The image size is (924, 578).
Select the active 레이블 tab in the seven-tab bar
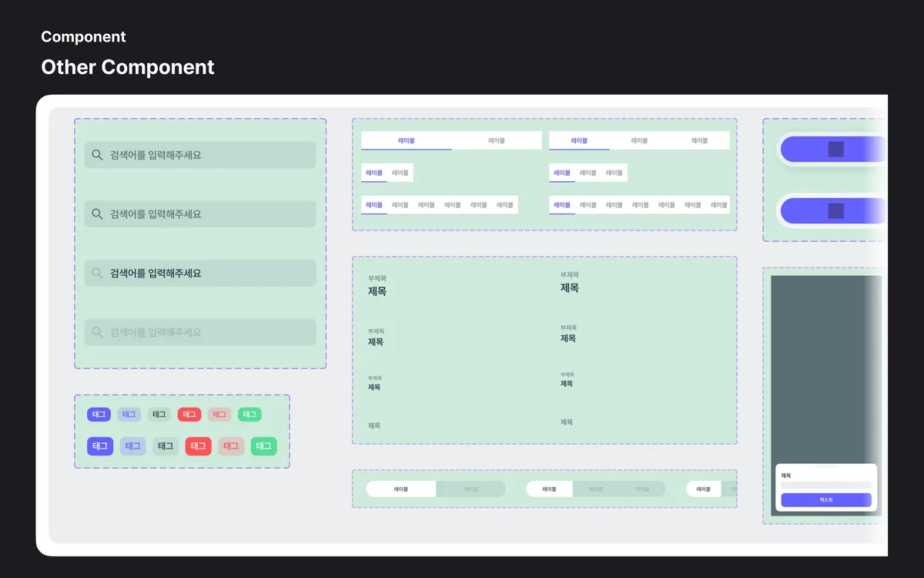pos(562,205)
